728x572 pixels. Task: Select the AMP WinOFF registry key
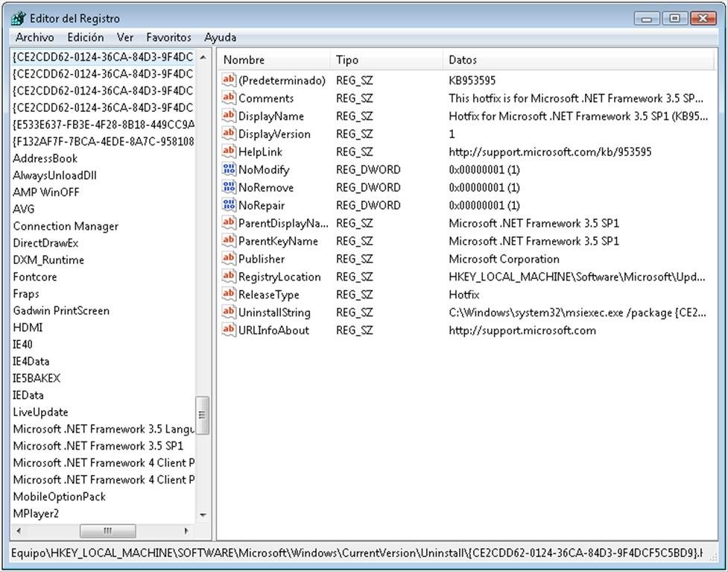(x=46, y=192)
